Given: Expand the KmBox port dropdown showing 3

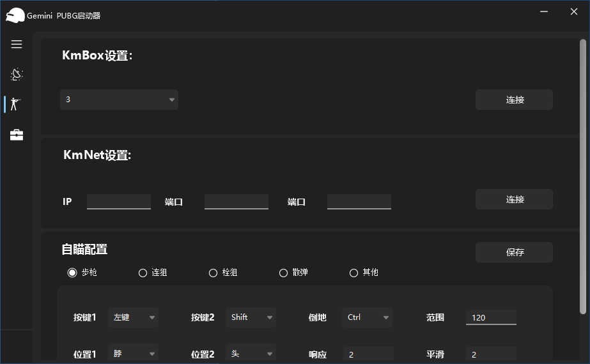Looking at the screenshot, I should coord(119,100).
